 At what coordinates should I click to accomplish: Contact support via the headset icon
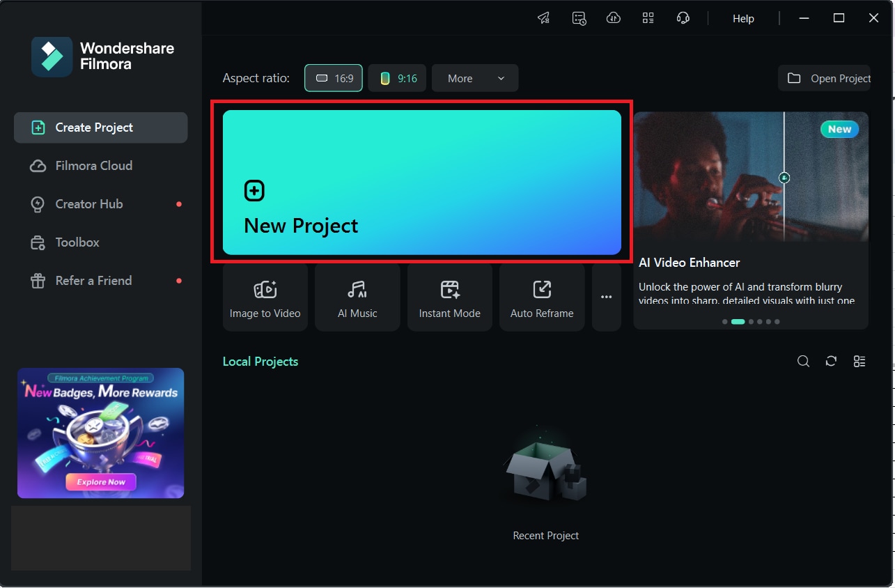(x=683, y=18)
